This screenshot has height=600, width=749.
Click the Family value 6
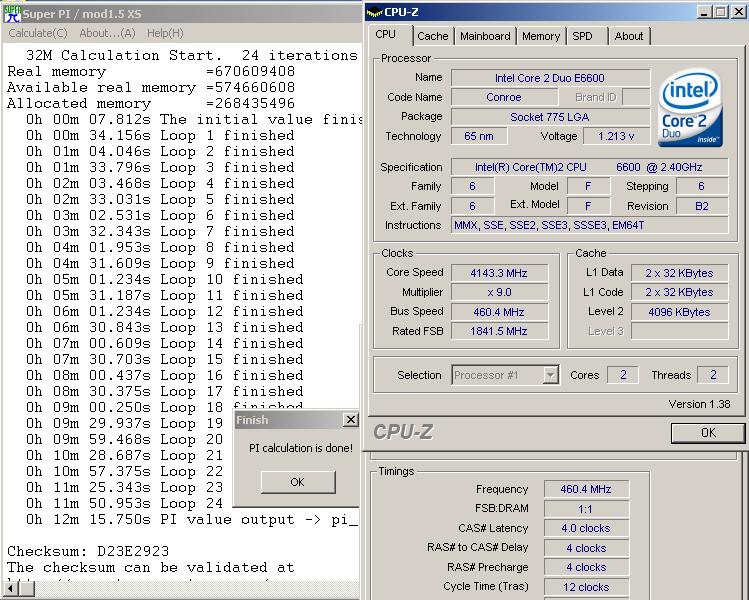tap(472, 186)
